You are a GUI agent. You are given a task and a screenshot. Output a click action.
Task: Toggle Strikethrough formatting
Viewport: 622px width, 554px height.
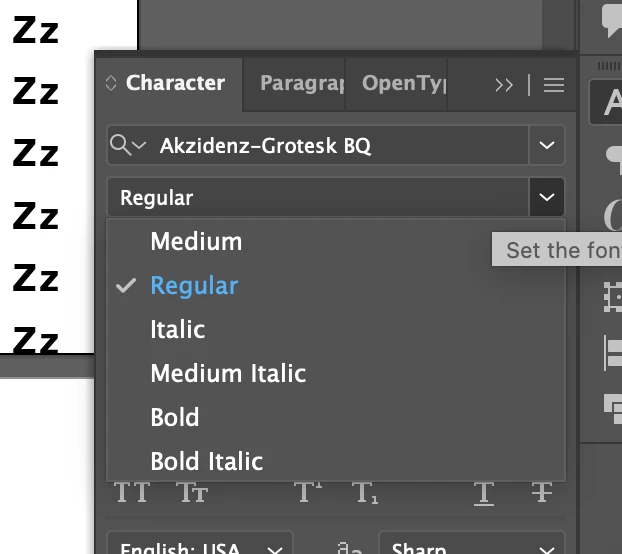(542, 493)
